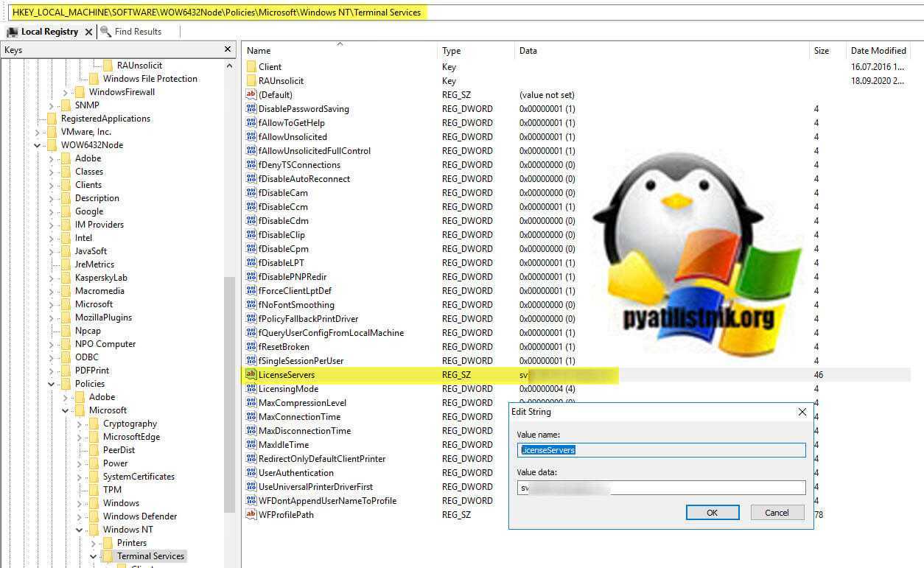Click the Client key folder icon
The width and height of the screenshot is (924, 568).
coord(251,67)
